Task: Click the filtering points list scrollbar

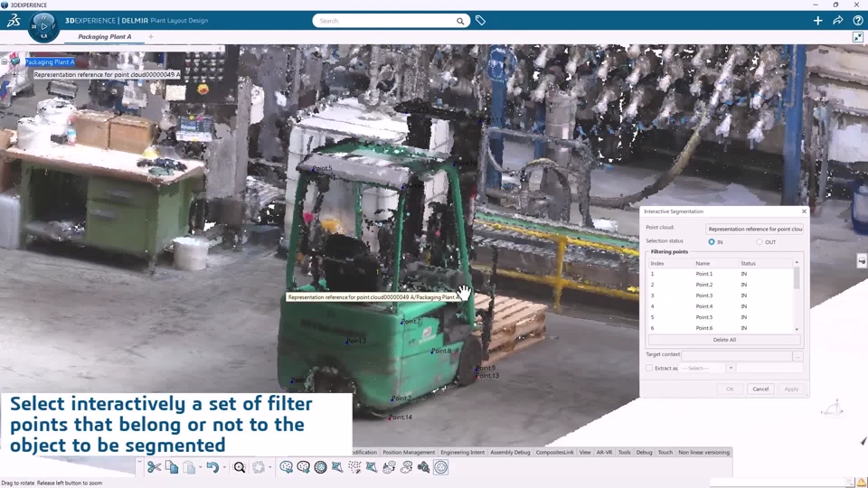Action: (x=797, y=277)
